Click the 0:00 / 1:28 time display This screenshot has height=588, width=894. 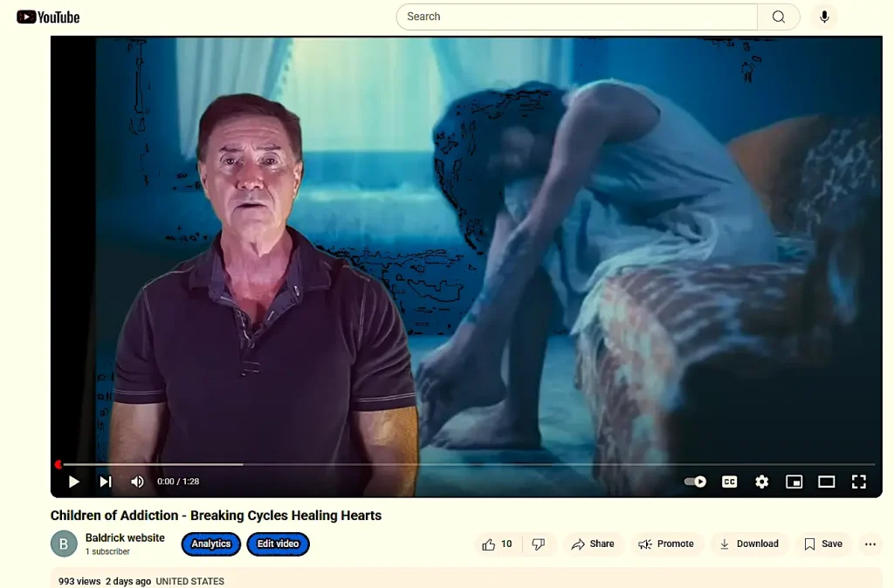(x=178, y=482)
